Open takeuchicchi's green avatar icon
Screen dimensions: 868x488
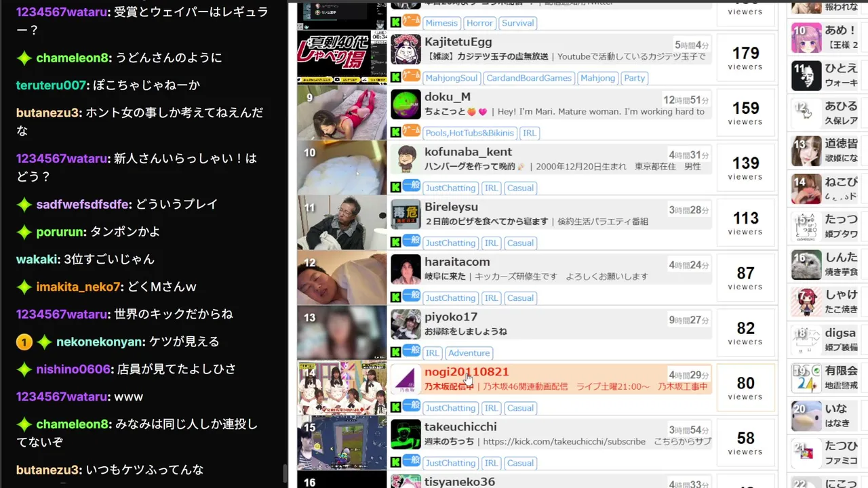tap(406, 434)
